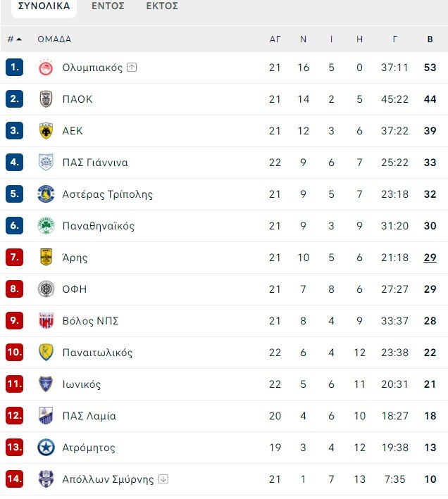The width and height of the screenshot is (448, 499).
Task: Click the Άρης team crest
Action: [x=46, y=258]
